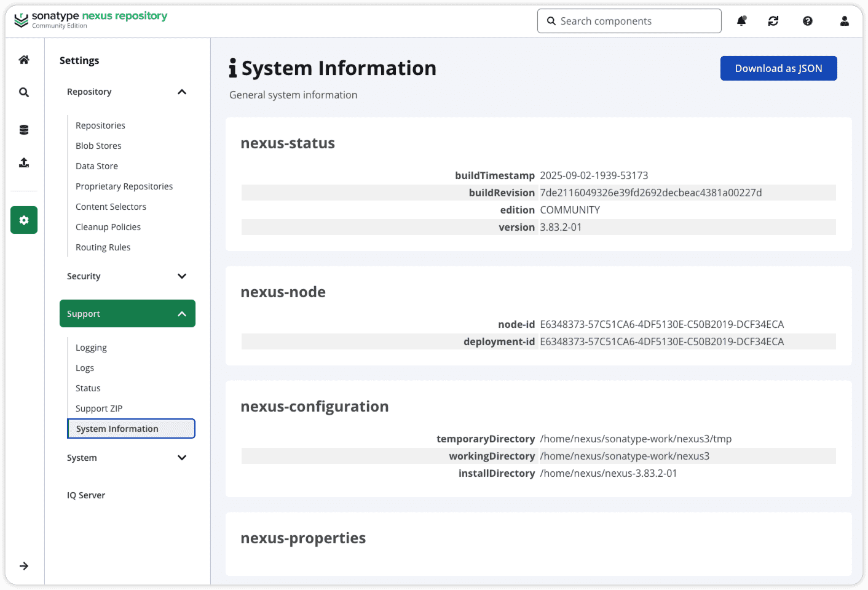Click Download as JSON button
868x590 pixels.
pos(778,68)
